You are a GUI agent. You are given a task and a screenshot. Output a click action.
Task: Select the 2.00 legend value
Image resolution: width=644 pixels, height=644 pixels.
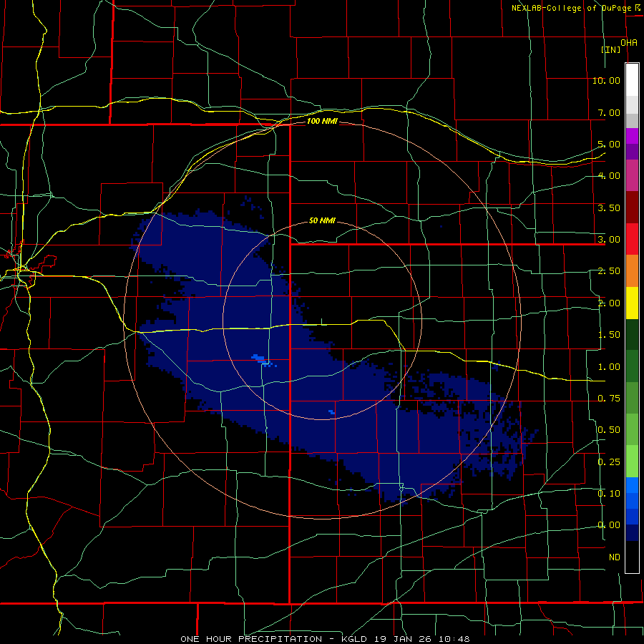[x=609, y=303]
